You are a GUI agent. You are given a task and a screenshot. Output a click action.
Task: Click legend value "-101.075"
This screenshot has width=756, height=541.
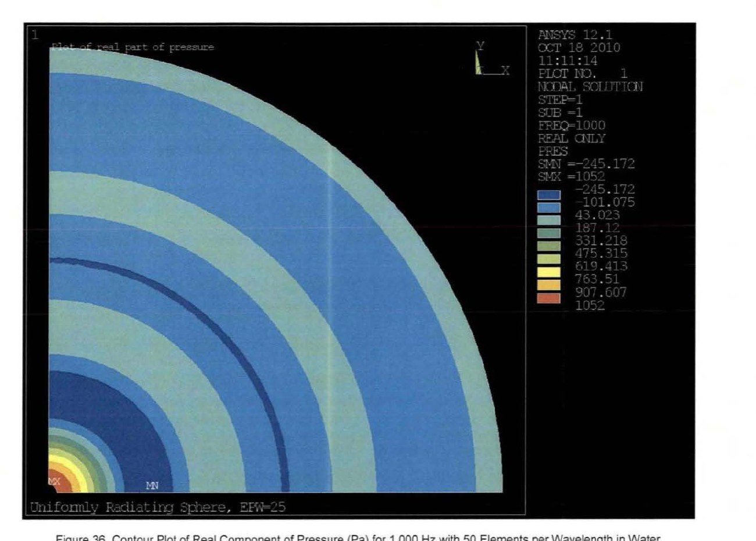pyautogui.click(x=605, y=202)
